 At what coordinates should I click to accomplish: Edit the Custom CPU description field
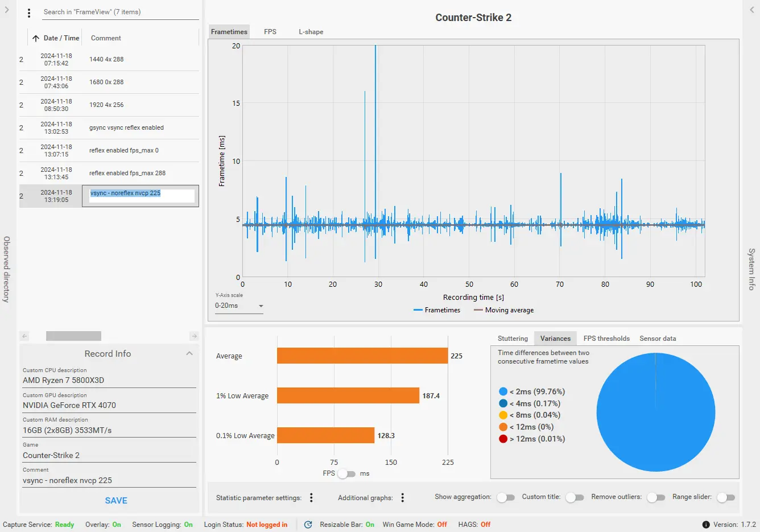[x=109, y=380]
